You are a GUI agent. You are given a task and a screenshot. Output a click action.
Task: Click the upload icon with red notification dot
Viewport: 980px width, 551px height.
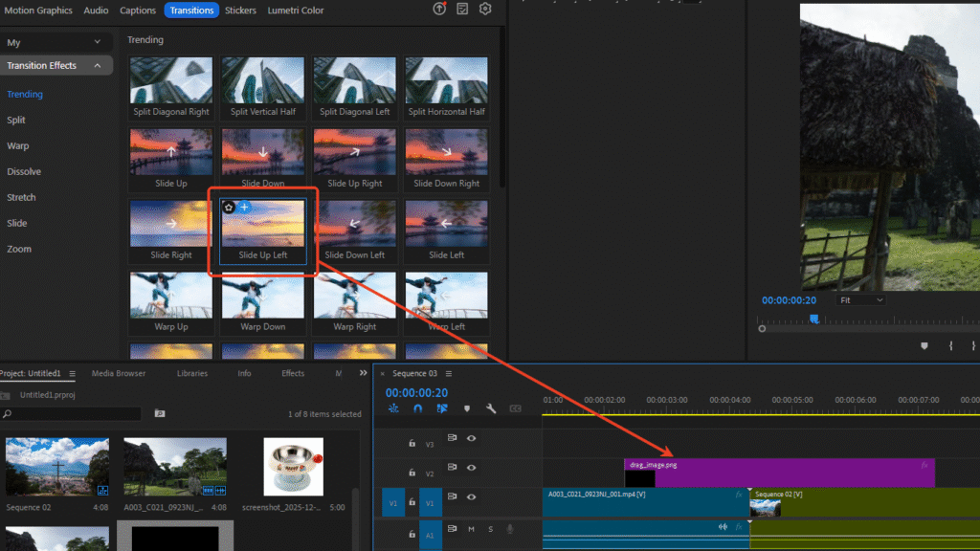pos(439,10)
